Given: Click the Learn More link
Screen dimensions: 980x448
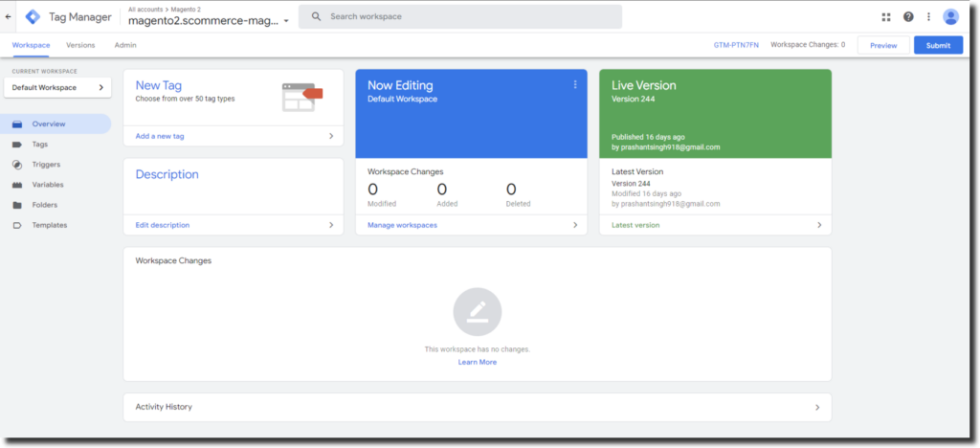Looking at the screenshot, I should (477, 362).
